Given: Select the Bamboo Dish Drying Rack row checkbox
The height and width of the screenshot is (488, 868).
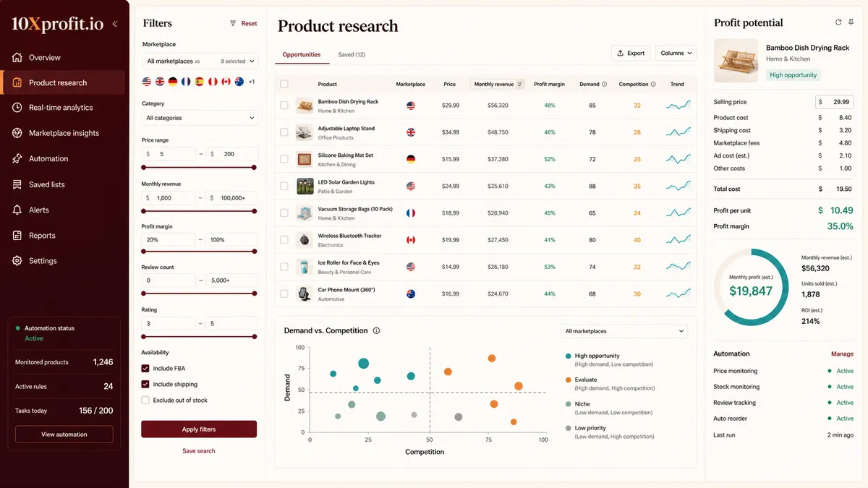Looking at the screenshot, I should click(284, 106).
